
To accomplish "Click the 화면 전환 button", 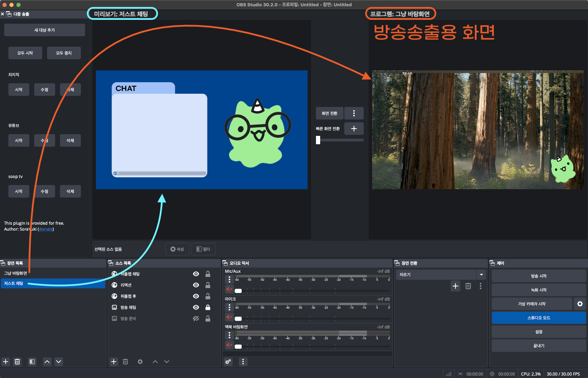I will pyautogui.click(x=330, y=113).
